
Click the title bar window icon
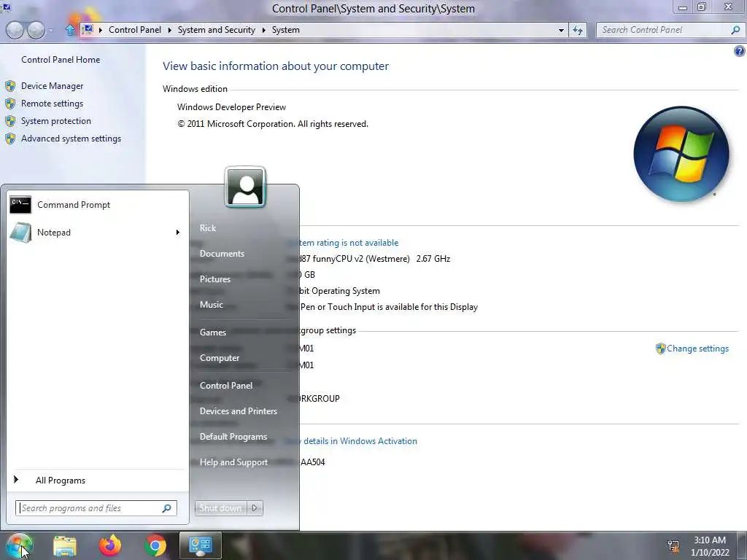click(6, 6)
